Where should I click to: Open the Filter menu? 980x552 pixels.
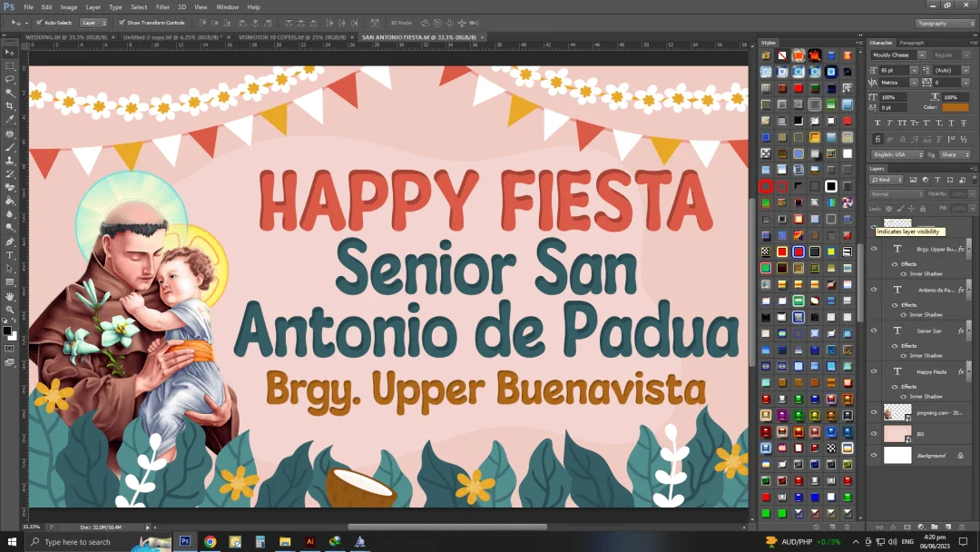pos(162,7)
